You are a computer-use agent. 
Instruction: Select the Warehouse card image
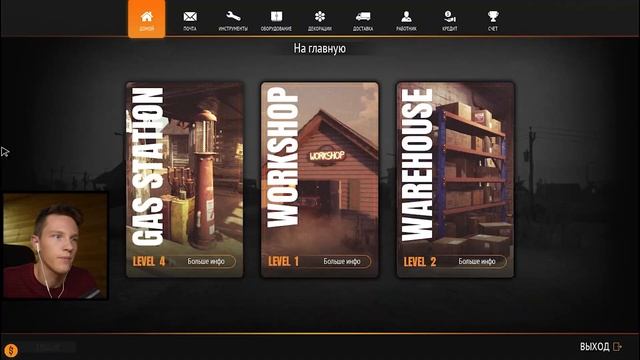click(455, 180)
